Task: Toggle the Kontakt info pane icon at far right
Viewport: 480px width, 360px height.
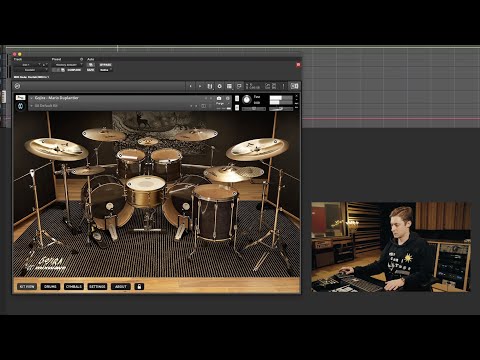Action: (295, 86)
